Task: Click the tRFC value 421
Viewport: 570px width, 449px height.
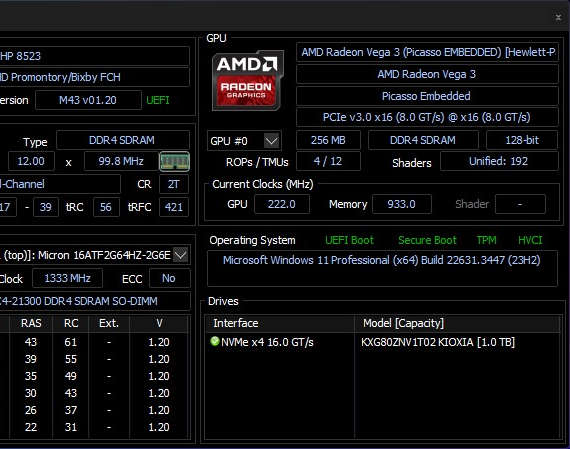Action: click(x=174, y=207)
